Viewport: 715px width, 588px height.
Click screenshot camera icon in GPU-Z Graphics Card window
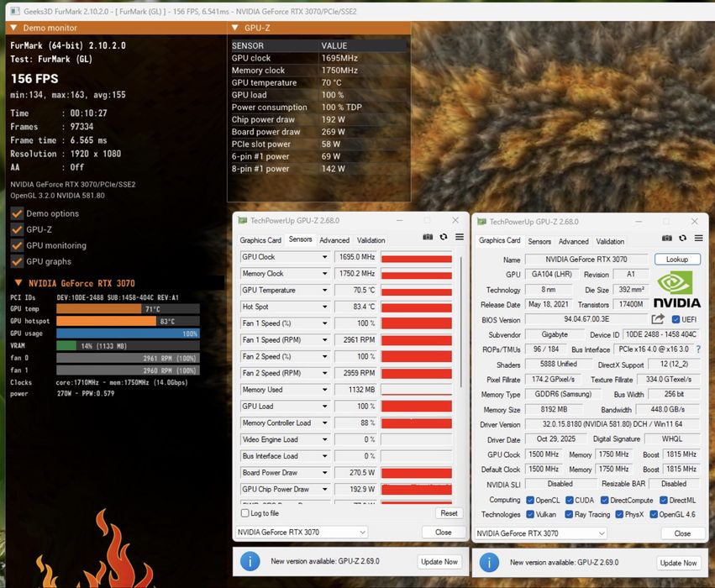click(x=666, y=238)
